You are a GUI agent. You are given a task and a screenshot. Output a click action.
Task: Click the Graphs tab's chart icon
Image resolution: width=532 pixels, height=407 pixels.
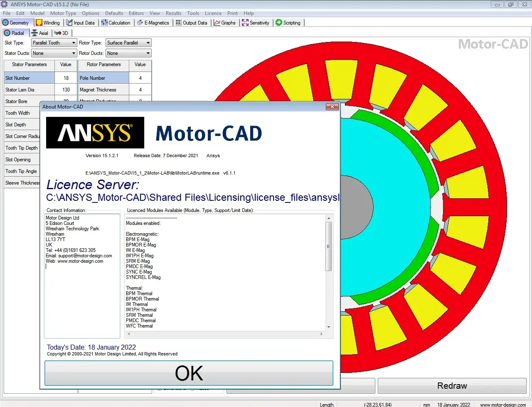(217, 23)
